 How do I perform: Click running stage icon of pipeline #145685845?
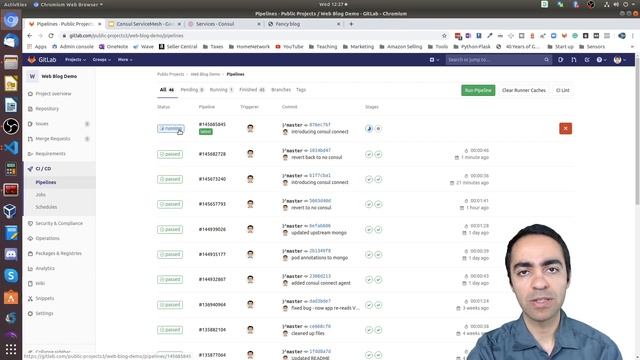[369, 129]
